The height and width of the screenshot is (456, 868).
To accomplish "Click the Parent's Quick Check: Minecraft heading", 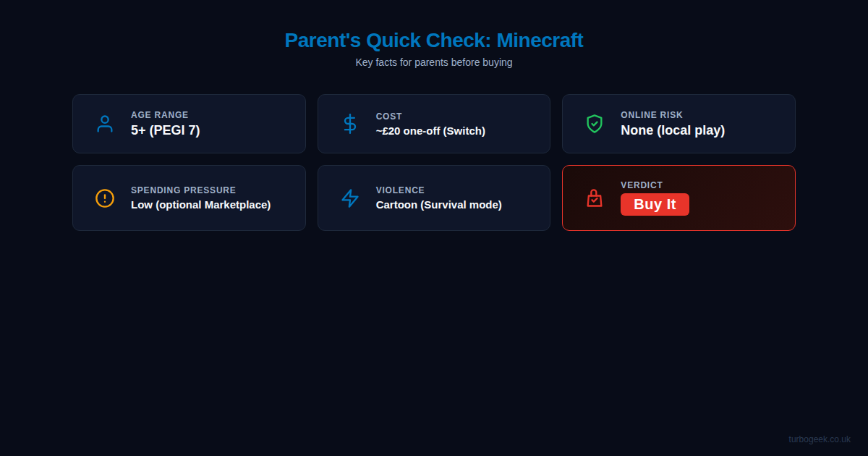I will 434,41.
